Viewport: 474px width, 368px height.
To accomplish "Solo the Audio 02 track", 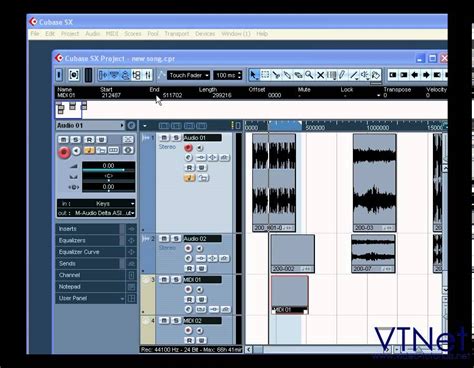I will pos(176,239).
